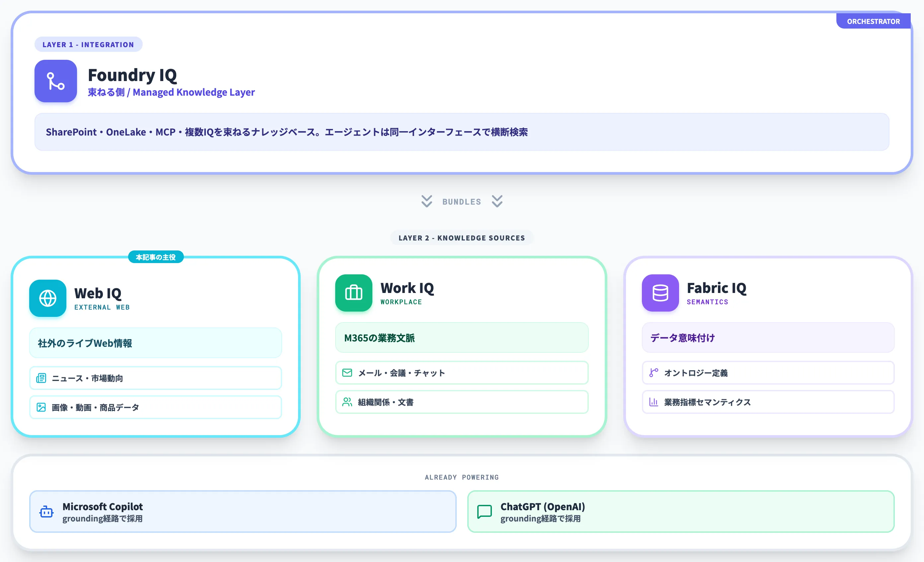924x562 pixels.
Task: Click the SharePoint・OneLake・MCP description box
Action: pos(462,132)
